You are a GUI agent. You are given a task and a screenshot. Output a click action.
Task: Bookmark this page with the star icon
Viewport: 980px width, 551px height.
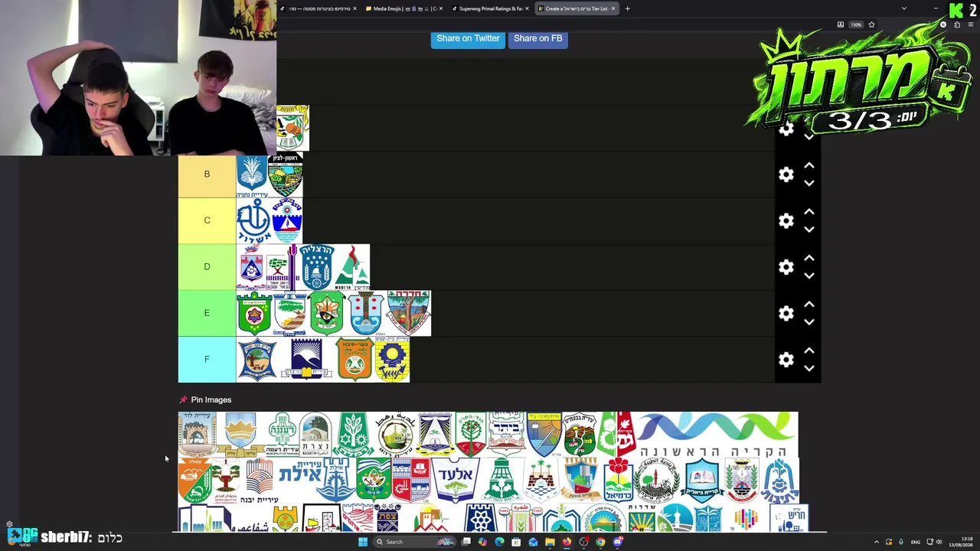pyautogui.click(x=871, y=24)
